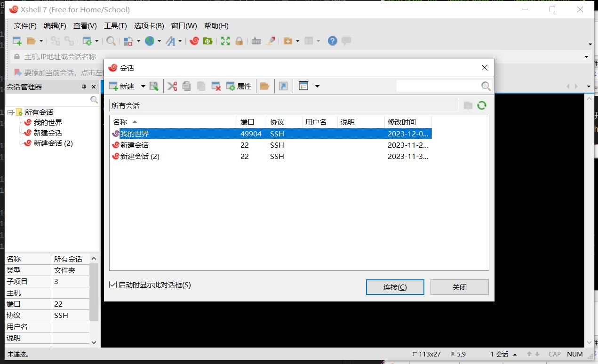Click the file transfer icon in main toolbar

pyautogui.click(x=128, y=41)
